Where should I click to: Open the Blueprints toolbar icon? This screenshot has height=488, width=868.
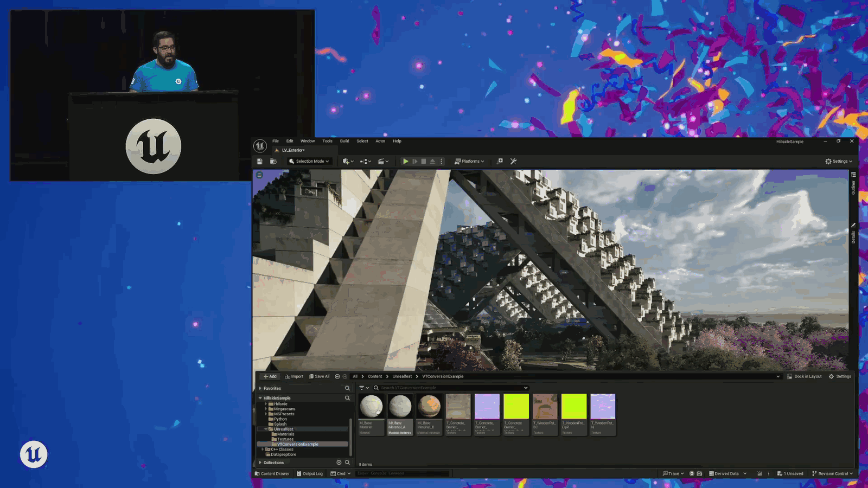coord(365,161)
